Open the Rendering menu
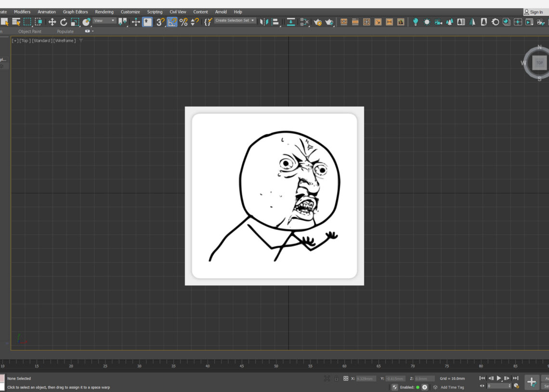Image resolution: width=549 pixels, height=392 pixels. pos(104,12)
